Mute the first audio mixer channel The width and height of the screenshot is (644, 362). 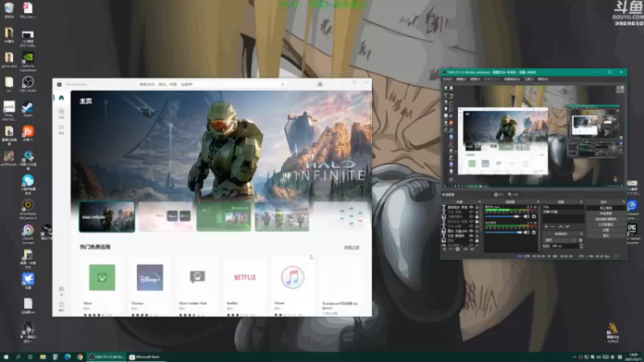point(526,216)
